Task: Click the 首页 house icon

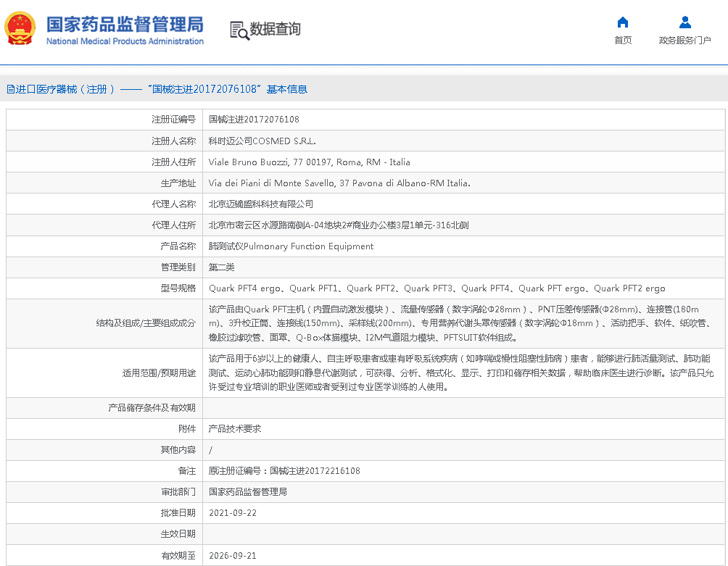Action: [622, 22]
